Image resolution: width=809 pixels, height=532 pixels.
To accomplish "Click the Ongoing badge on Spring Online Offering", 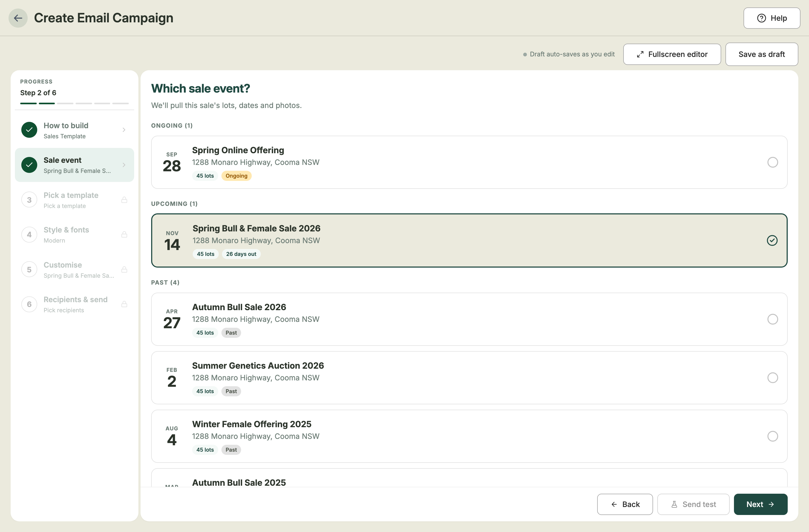I will [x=236, y=176].
